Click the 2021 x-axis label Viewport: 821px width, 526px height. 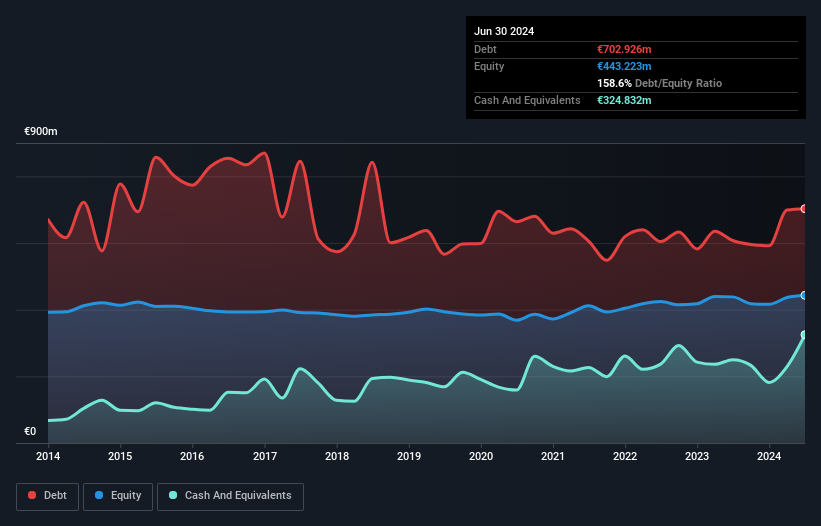click(553, 456)
